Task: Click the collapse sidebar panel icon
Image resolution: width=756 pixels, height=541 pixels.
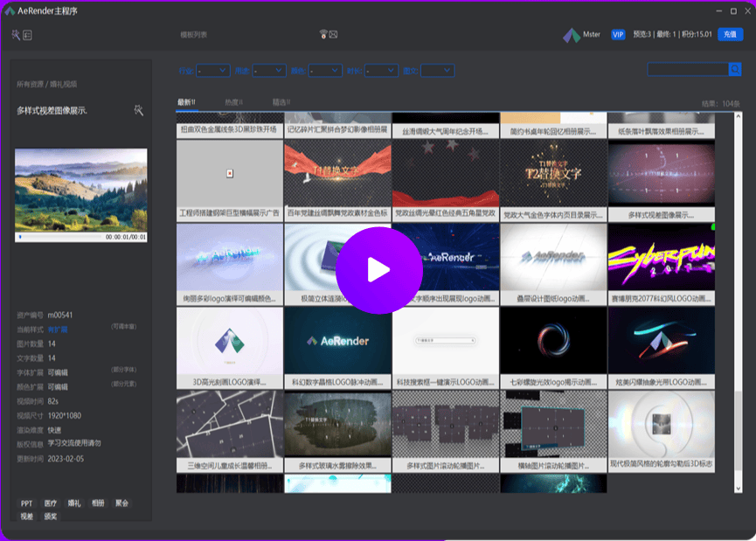Action: 27,35
